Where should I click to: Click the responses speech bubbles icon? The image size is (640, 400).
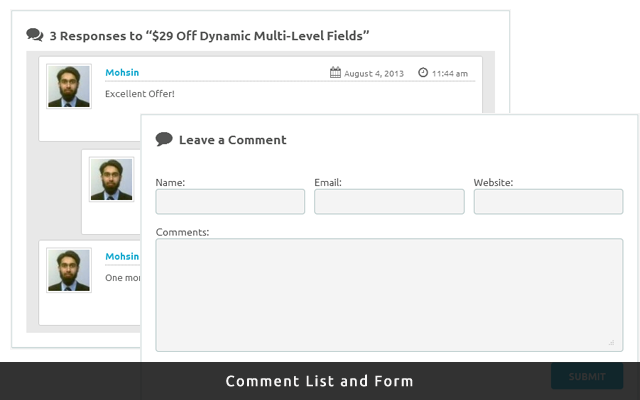click(x=35, y=35)
